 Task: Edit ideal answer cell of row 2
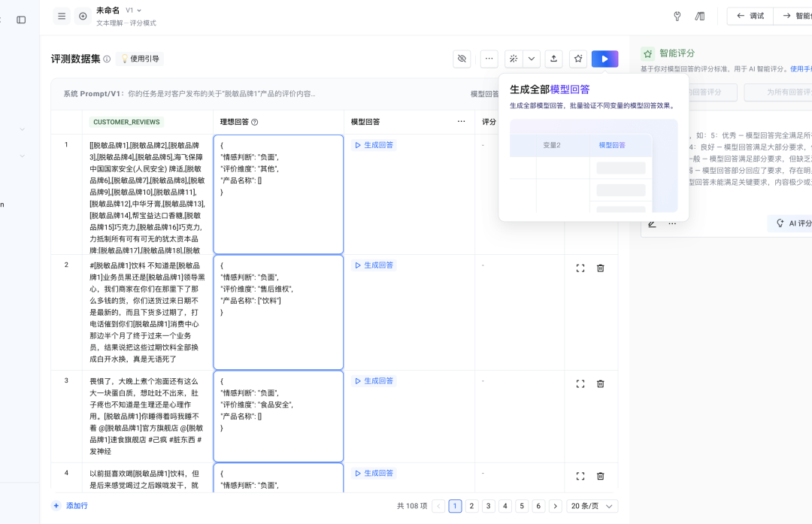[x=279, y=312]
